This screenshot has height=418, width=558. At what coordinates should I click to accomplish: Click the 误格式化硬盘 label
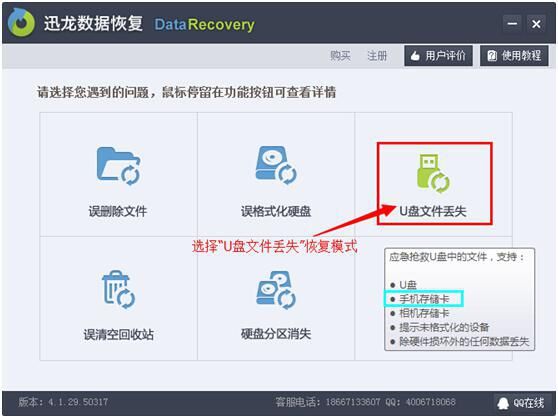pyautogui.click(x=276, y=211)
